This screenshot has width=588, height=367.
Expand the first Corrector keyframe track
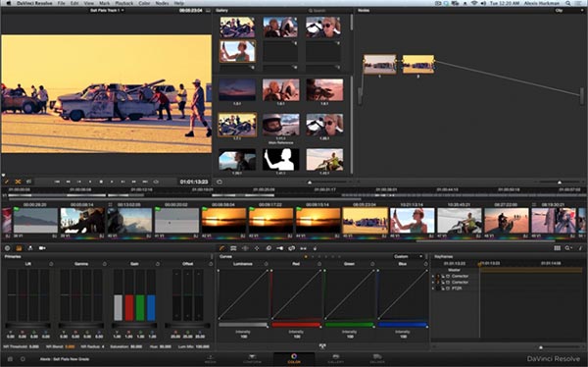(433, 276)
